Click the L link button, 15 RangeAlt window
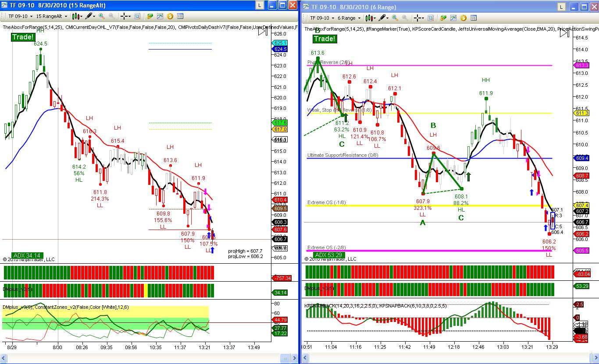Screen dimensions: 599x364 259,5
